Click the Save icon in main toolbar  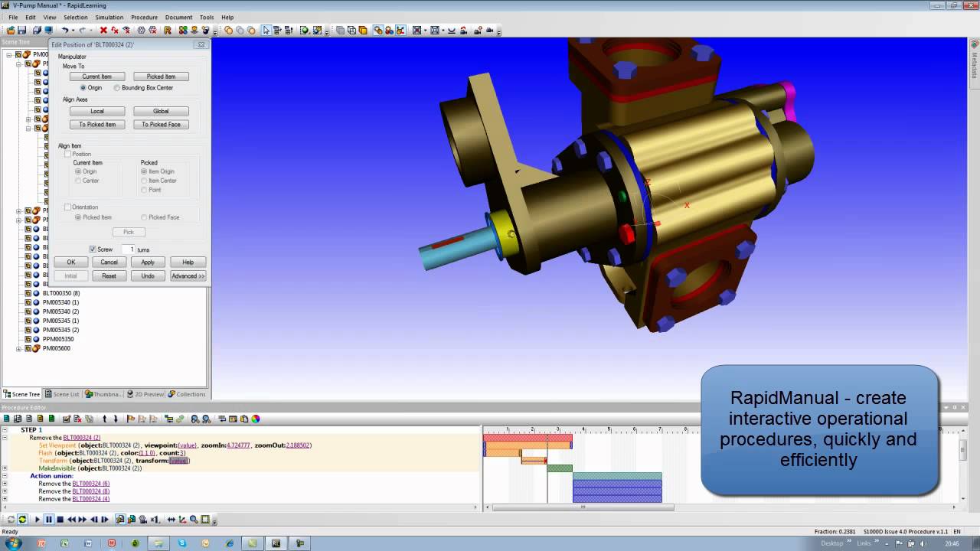coord(21,31)
